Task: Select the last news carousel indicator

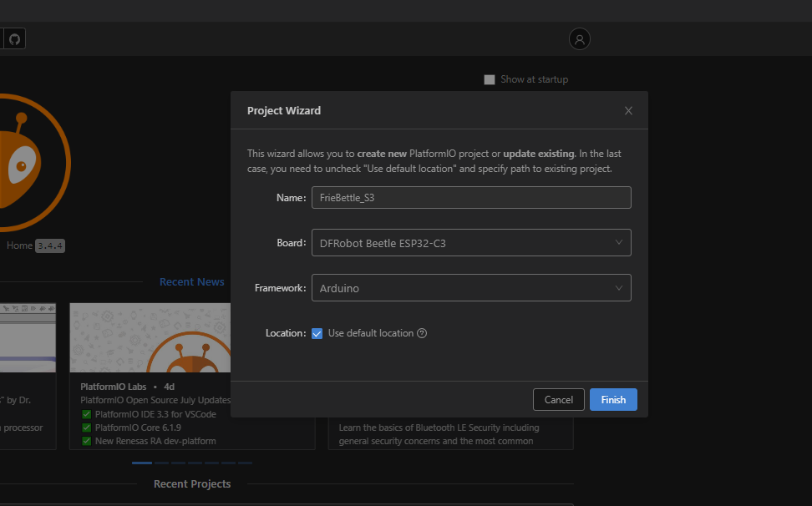Action: click(245, 463)
